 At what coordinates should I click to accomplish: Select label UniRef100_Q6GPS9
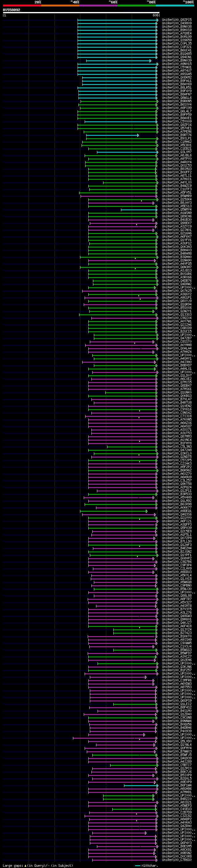[177, 700]
